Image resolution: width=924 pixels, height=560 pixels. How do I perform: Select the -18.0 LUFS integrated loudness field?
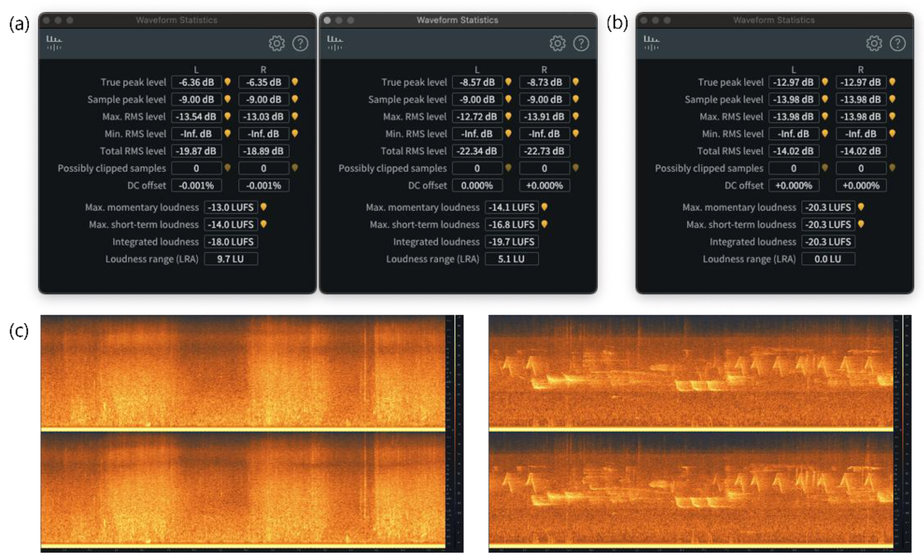231,242
